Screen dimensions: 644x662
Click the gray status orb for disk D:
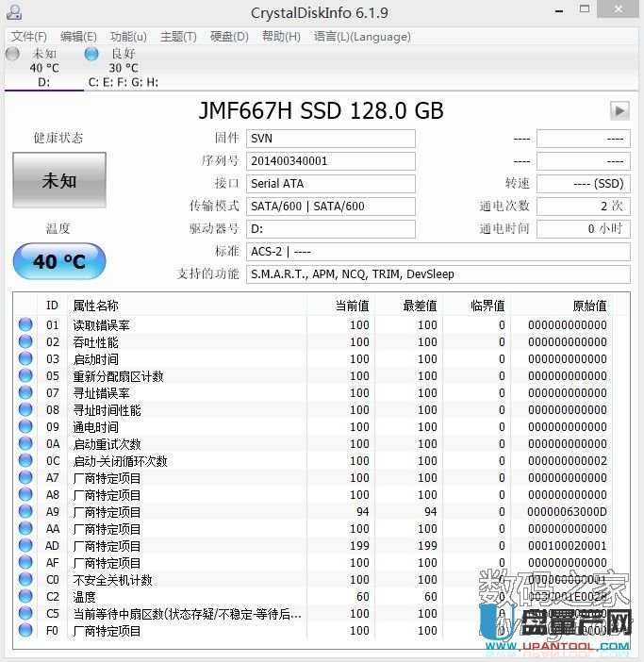(x=12, y=54)
